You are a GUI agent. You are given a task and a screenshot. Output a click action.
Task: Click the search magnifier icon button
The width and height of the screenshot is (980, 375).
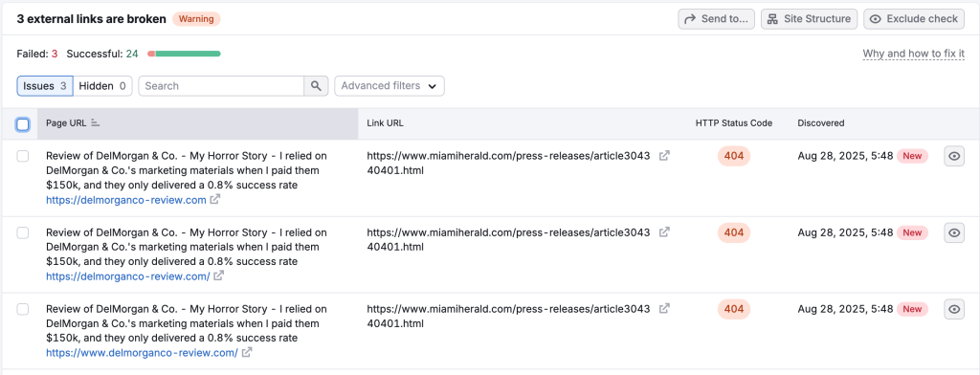[316, 86]
